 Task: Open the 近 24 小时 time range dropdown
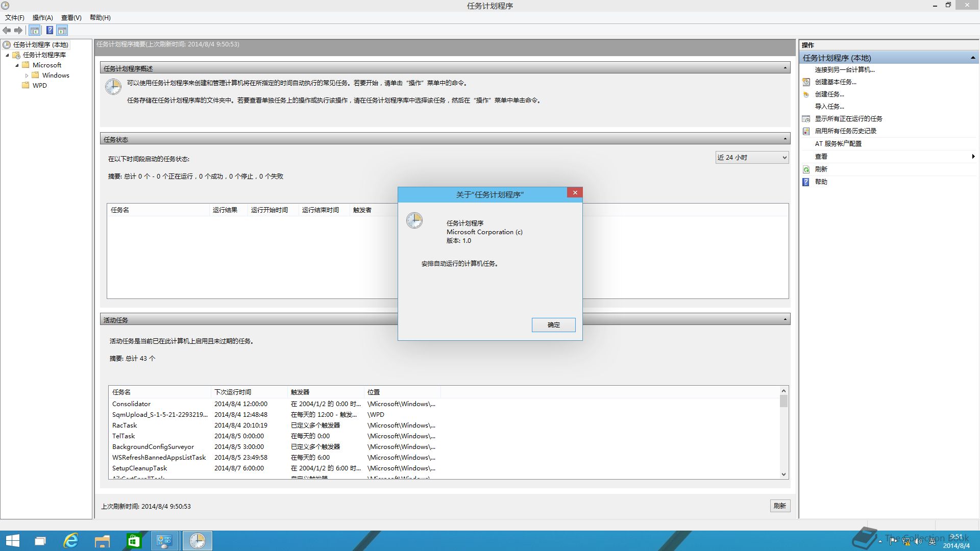click(x=752, y=158)
